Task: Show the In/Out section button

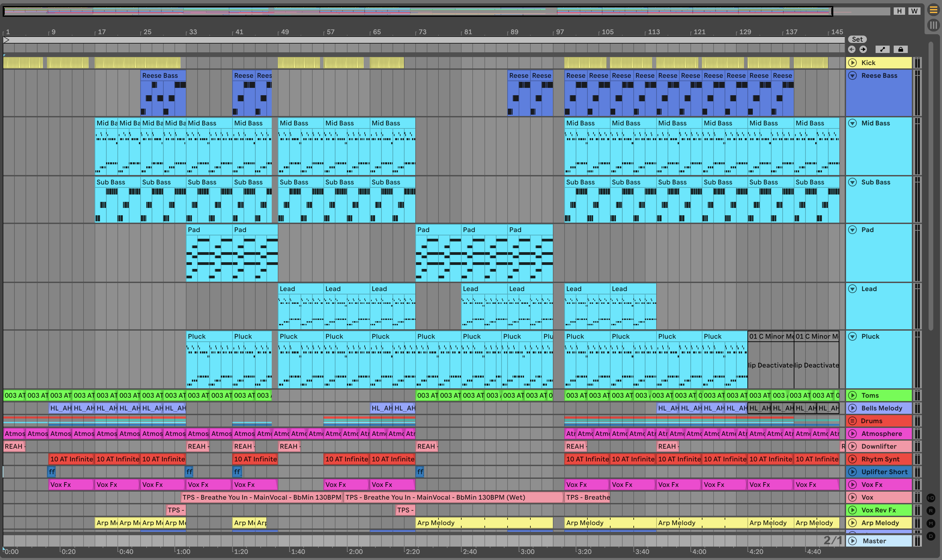Action: (x=931, y=498)
